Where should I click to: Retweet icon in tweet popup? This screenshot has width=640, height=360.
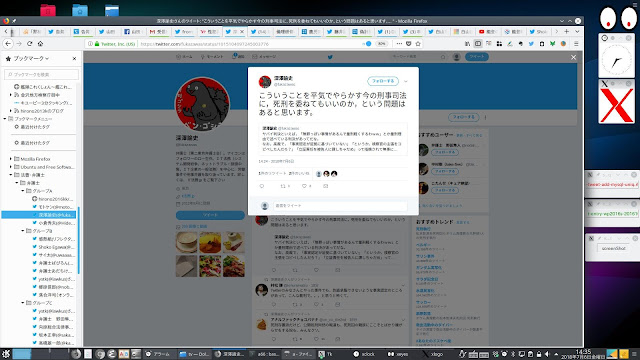pos(283,186)
